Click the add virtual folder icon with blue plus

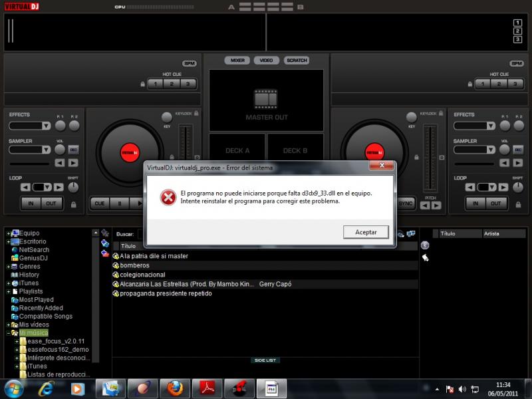[105, 243]
